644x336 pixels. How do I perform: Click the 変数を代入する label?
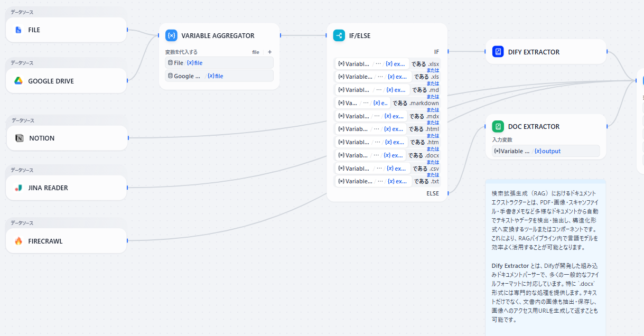coord(181,52)
